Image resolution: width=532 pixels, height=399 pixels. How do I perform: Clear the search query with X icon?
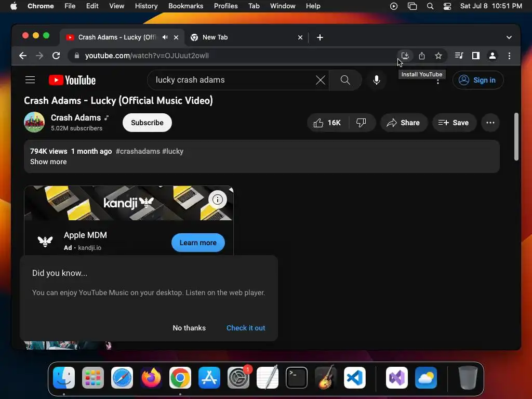(x=320, y=80)
